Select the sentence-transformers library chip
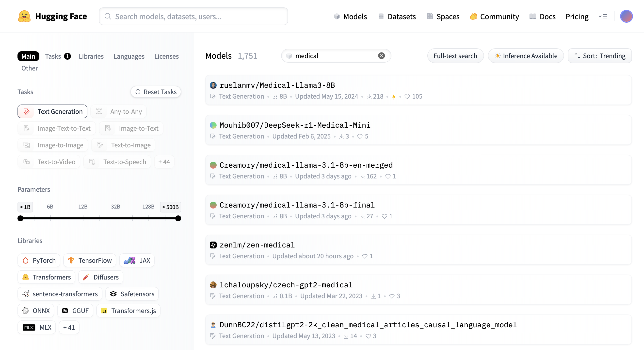This screenshot has width=644, height=350. (x=60, y=294)
